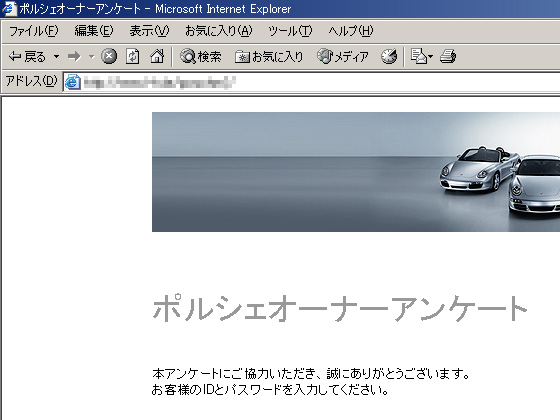Click the Print icon

point(448,56)
